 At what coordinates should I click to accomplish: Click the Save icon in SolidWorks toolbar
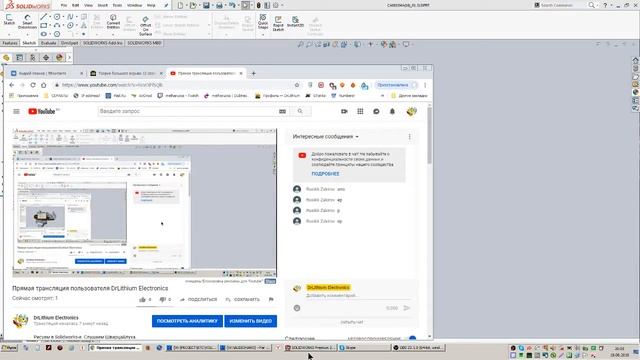(x=206, y=5)
